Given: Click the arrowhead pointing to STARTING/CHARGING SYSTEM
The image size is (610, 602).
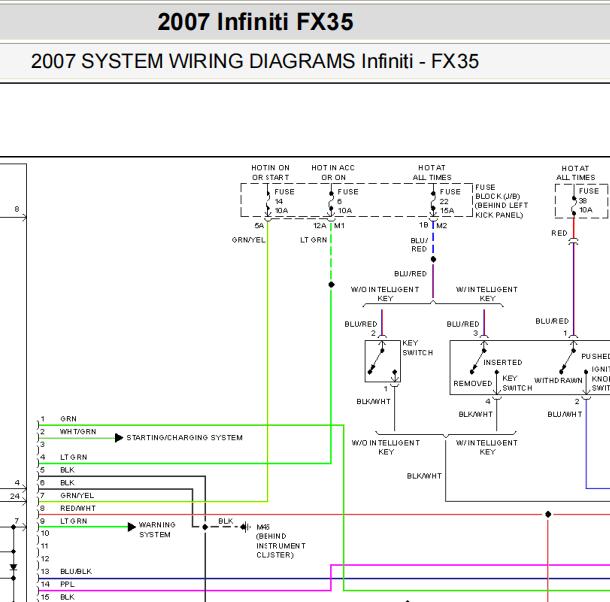Looking at the screenshot, I should point(119,438).
